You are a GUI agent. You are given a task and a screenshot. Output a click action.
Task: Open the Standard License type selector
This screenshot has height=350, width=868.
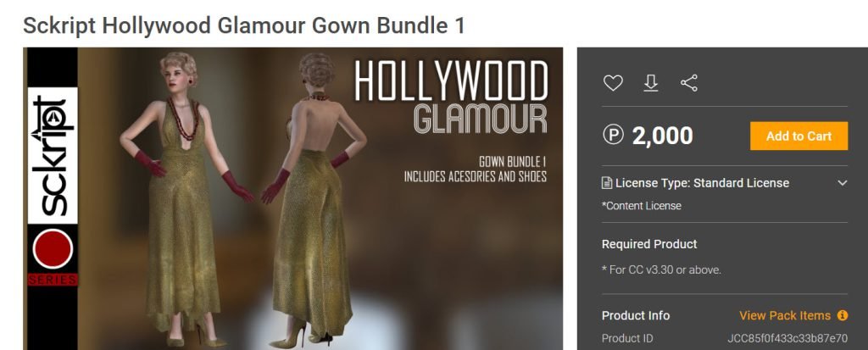[725, 183]
